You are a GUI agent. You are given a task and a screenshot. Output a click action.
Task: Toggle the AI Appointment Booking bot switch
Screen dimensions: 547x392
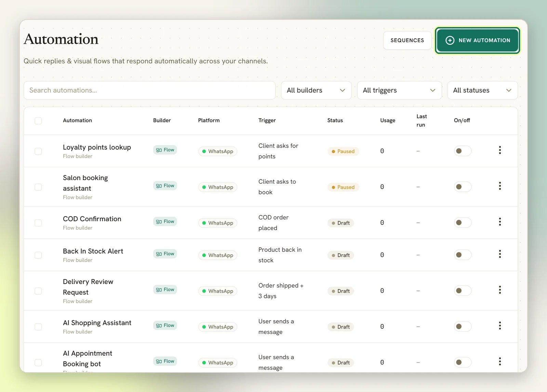(x=463, y=362)
